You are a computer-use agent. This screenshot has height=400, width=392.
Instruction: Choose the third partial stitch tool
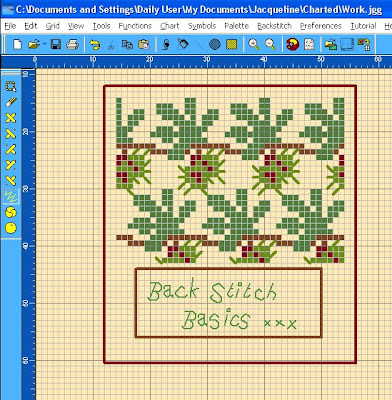tap(11, 149)
